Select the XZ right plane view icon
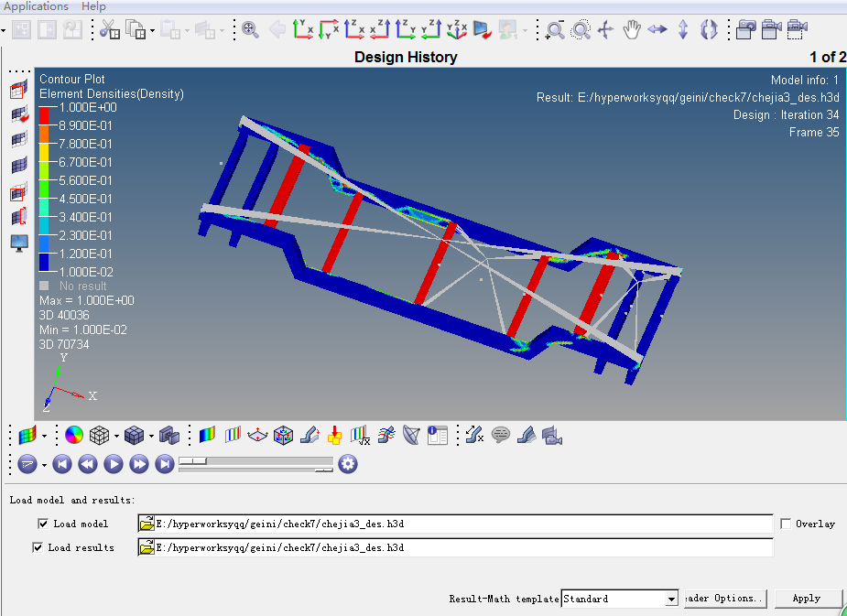The height and width of the screenshot is (616, 847). (380, 29)
